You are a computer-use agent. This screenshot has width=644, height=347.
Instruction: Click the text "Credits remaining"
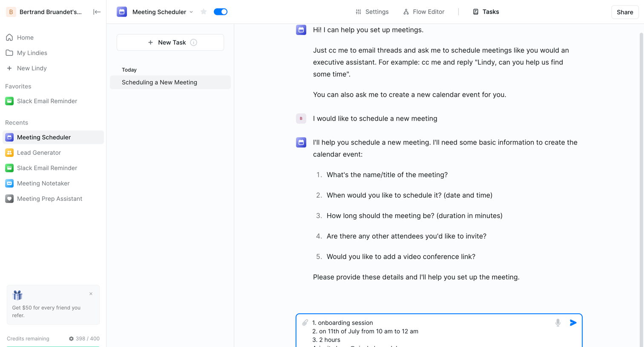pos(28,339)
